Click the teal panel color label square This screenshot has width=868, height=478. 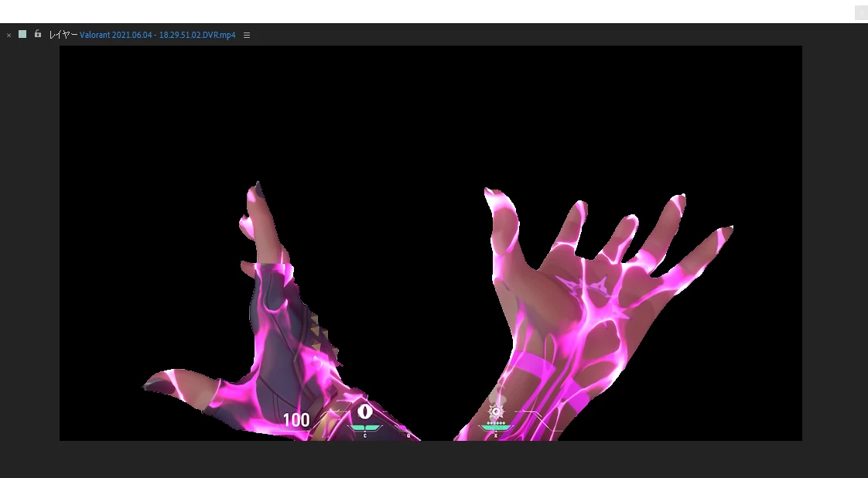click(22, 34)
